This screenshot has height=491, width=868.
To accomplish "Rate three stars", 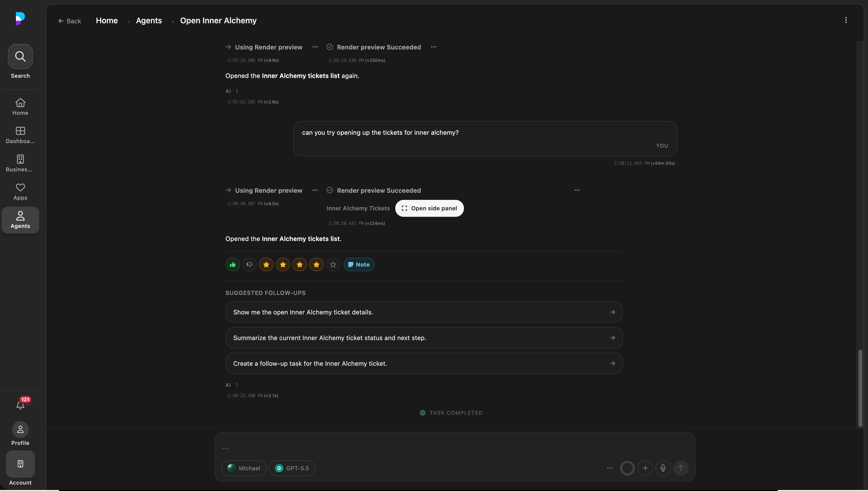I will tap(299, 264).
